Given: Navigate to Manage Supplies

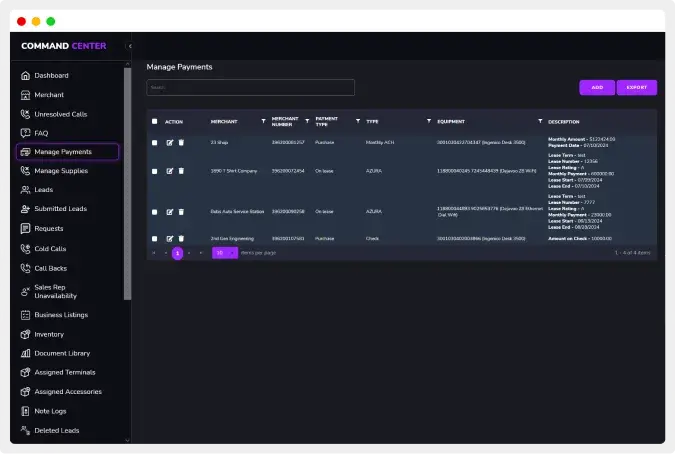Looking at the screenshot, I should pos(61,171).
